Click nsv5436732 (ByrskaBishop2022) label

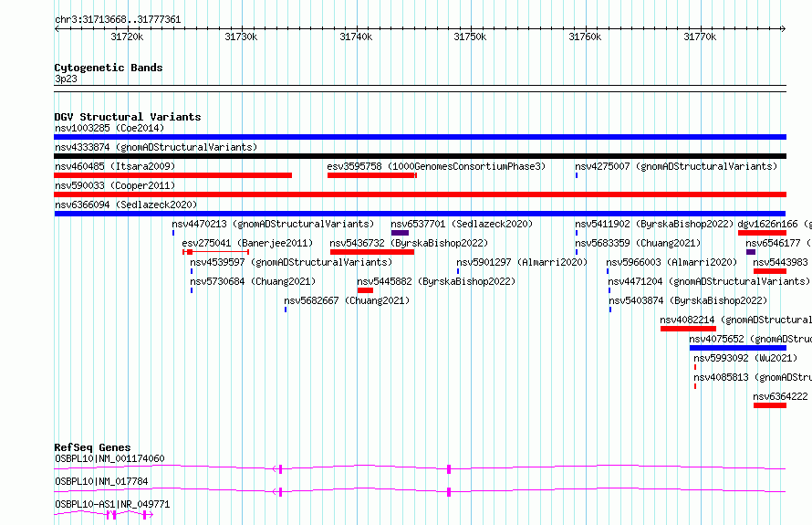pos(409,243)
